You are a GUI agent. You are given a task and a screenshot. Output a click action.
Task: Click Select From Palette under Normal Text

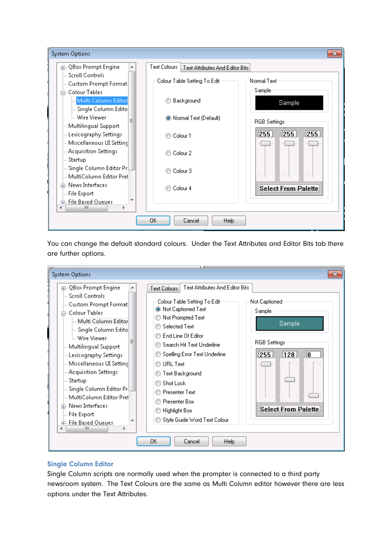pyautogui.click(x=289, y=188)
